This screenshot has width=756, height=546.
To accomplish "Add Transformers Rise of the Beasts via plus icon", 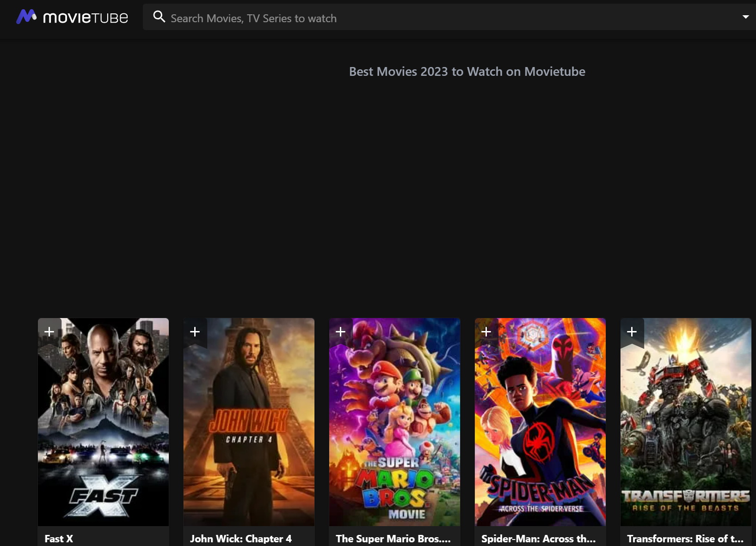I will [632, 332].
